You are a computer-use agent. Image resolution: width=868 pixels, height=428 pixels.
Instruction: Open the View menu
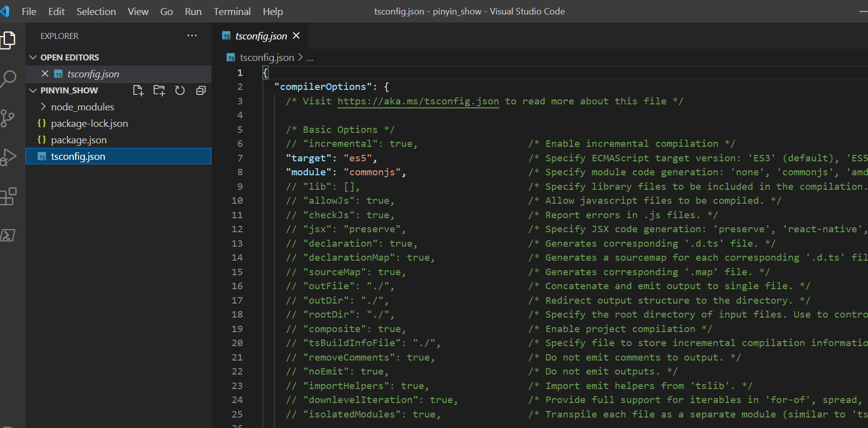pos(138,11)
